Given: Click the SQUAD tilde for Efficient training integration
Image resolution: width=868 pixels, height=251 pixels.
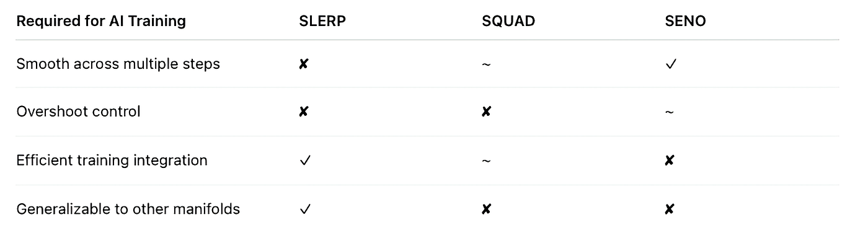Looking at the screenshot, I should click(x=486, y=161).
